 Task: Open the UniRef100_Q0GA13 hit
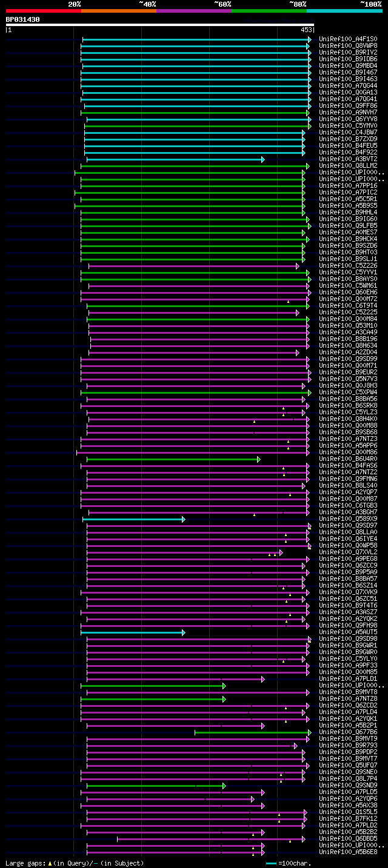pos(348,92)
